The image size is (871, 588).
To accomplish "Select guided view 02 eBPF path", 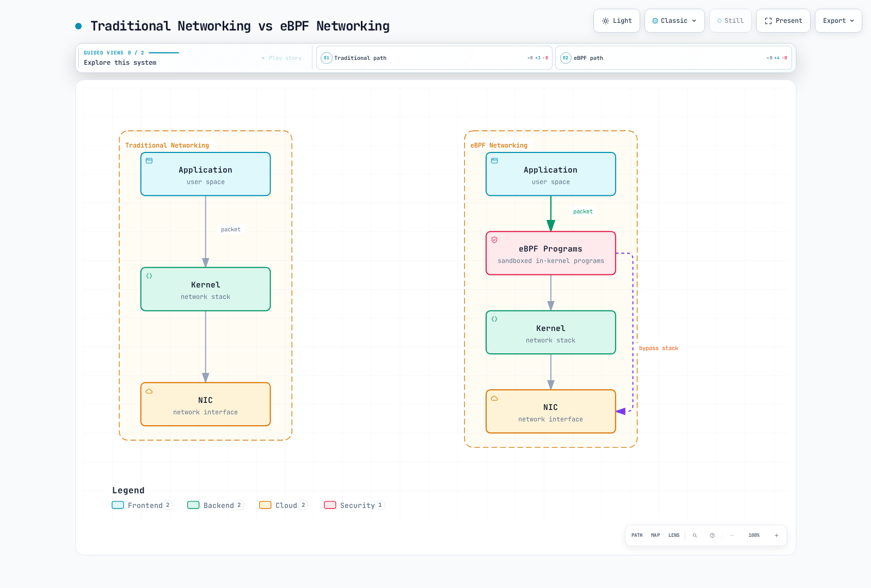I will click(x=673, y=58).
